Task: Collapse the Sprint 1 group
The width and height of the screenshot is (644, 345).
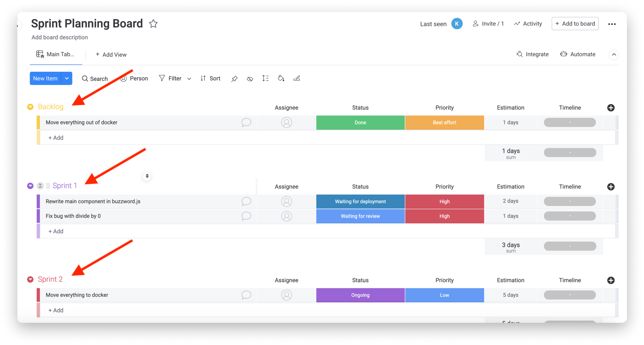Action: coord(30,186)
